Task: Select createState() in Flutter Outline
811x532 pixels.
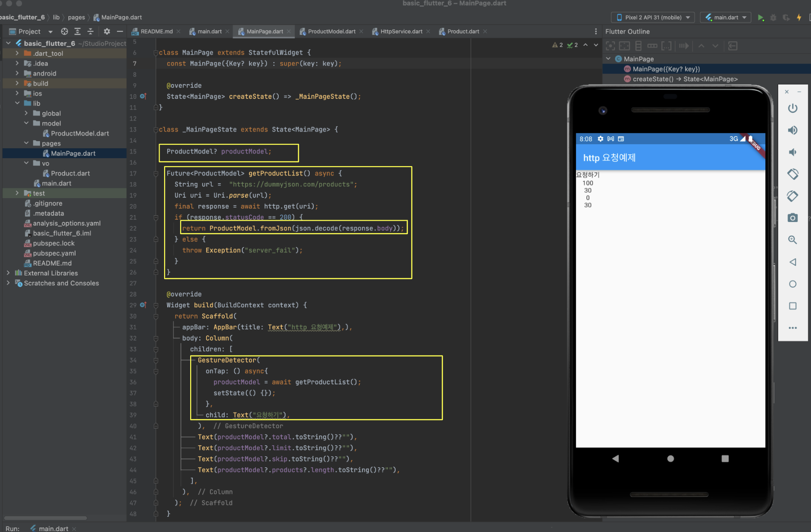Action: (x=685, y=79)
